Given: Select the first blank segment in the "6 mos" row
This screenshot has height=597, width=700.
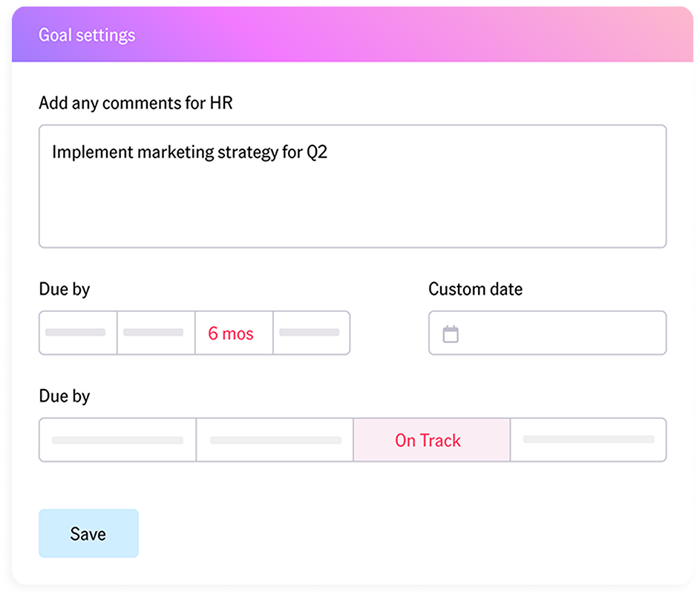Looking at the screenshot, I should (x=78, y=333).
